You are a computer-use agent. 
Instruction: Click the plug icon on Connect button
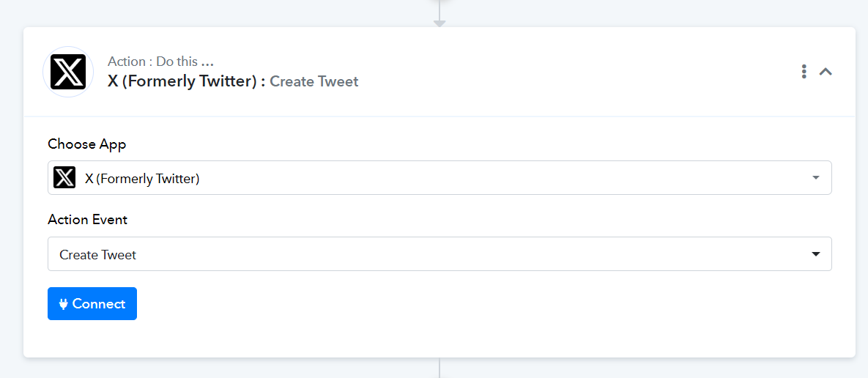64,304
